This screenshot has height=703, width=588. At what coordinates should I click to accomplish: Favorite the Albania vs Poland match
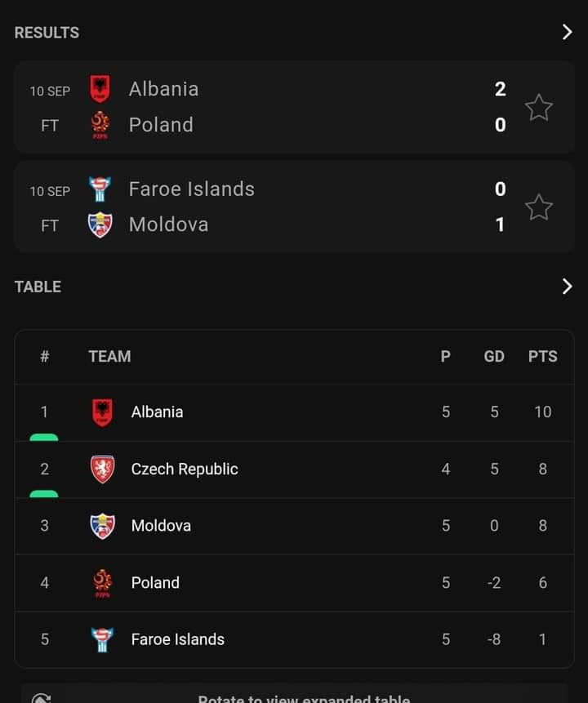(538, 108)
